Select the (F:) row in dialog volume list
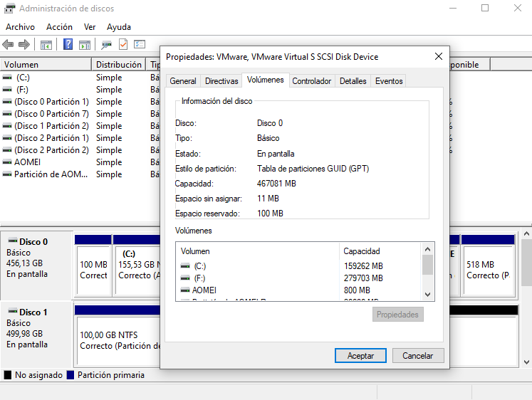Screen dimensions: 532x400 pyautogui.click(x=298, y=278)
